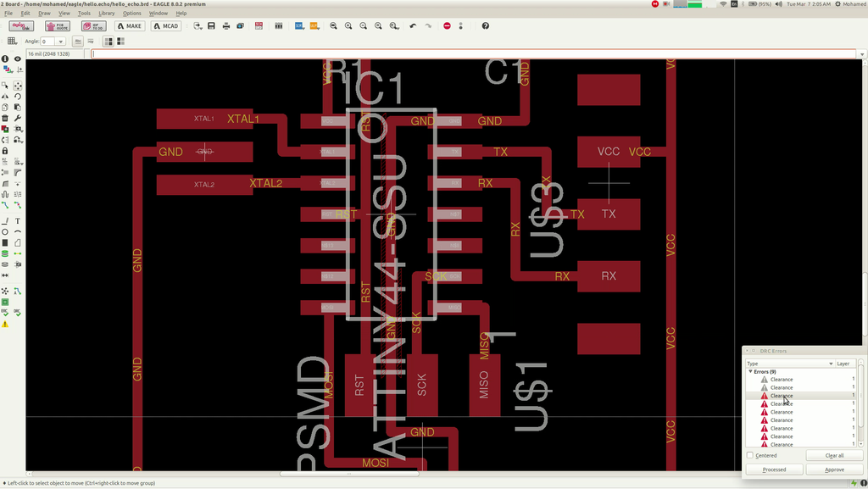Screen dimensions: 868x489
Task: Open the Library menu
Action: pos(106,13)
